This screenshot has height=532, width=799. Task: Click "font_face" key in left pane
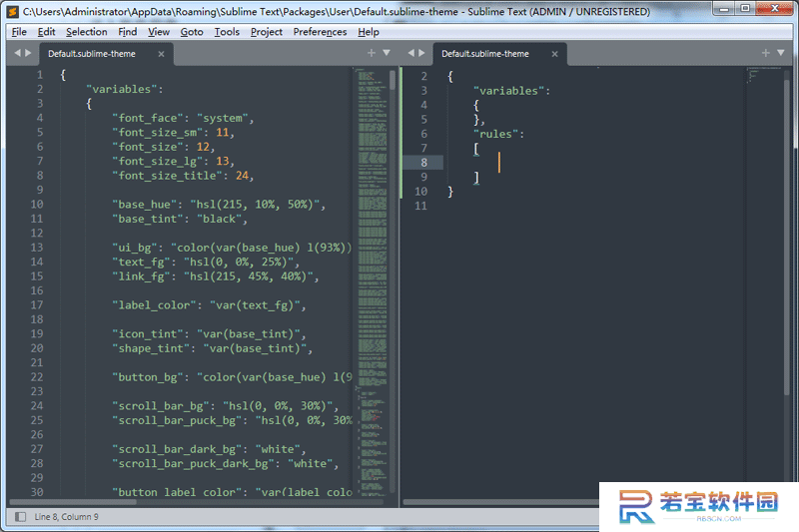[148, 118]
